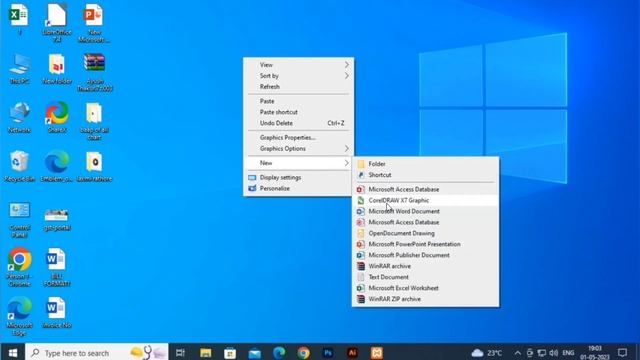
Task: Open File Explorer from the taskbar
Action: coord(205,353)
